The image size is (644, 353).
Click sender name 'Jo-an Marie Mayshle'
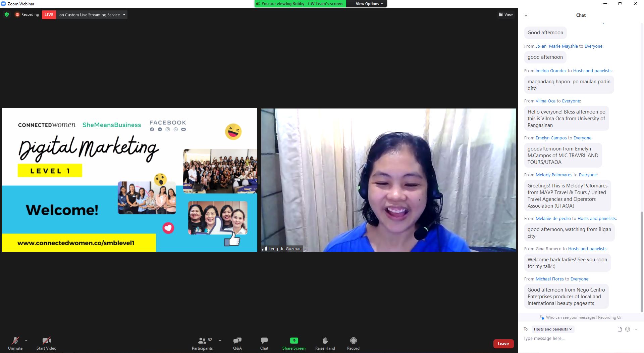tap(557, 46)
